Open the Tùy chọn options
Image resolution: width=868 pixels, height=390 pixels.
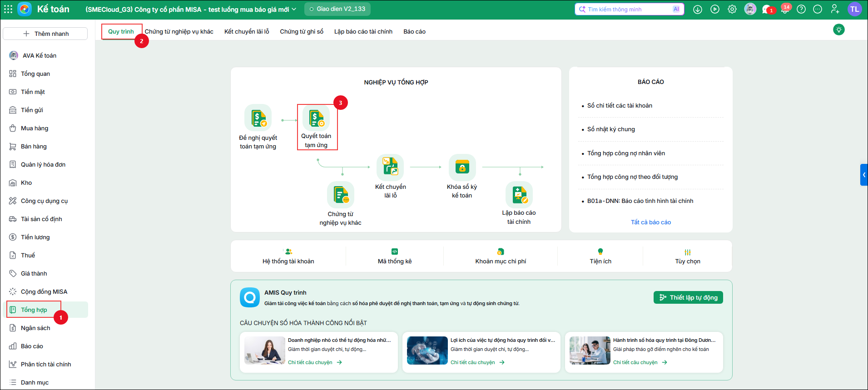(x=688, y=257)
